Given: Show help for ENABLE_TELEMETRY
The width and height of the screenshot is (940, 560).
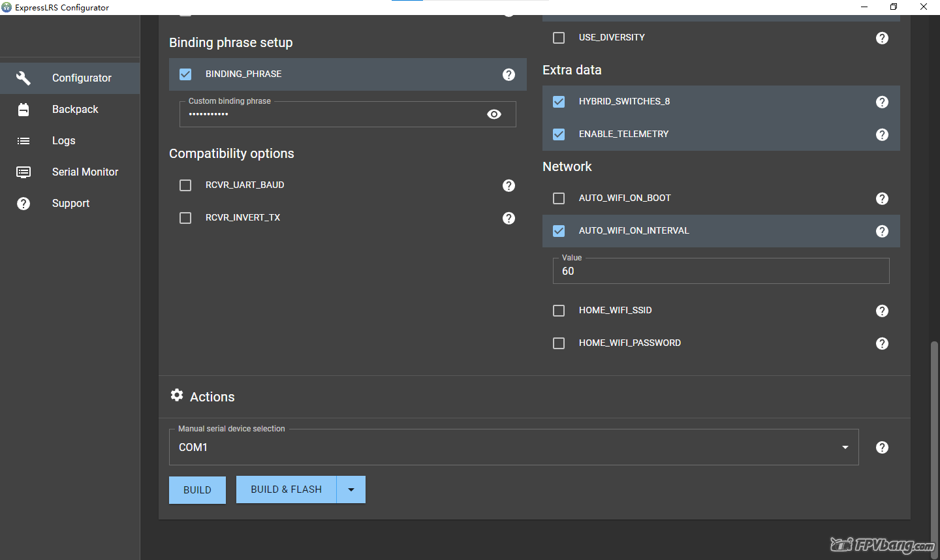Looking at the screenshot, I should tap(883, 134).
